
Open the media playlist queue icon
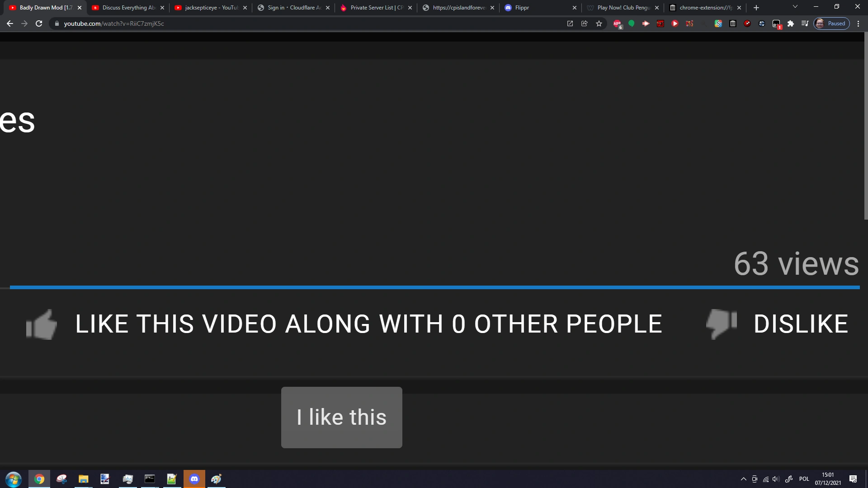point(805,23)
